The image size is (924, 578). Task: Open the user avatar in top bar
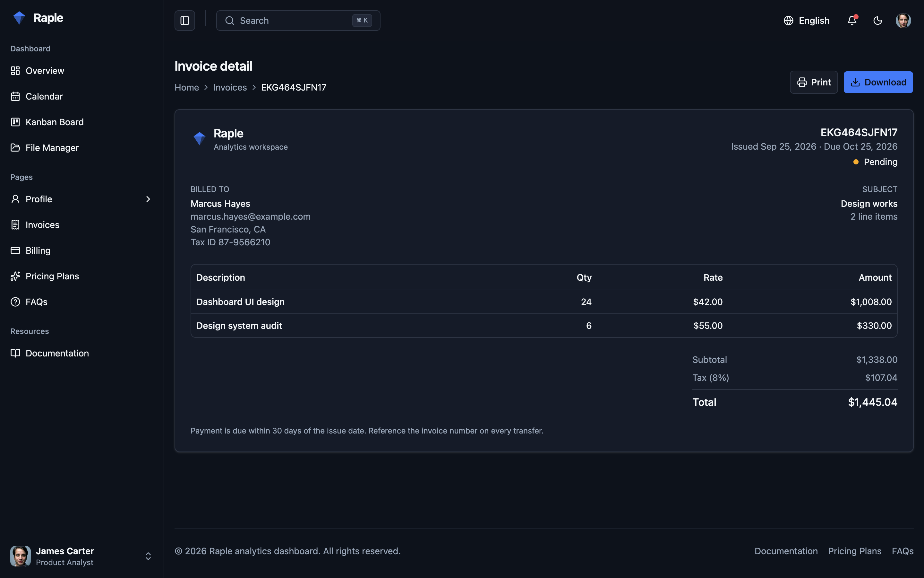(x=903, y=21)
